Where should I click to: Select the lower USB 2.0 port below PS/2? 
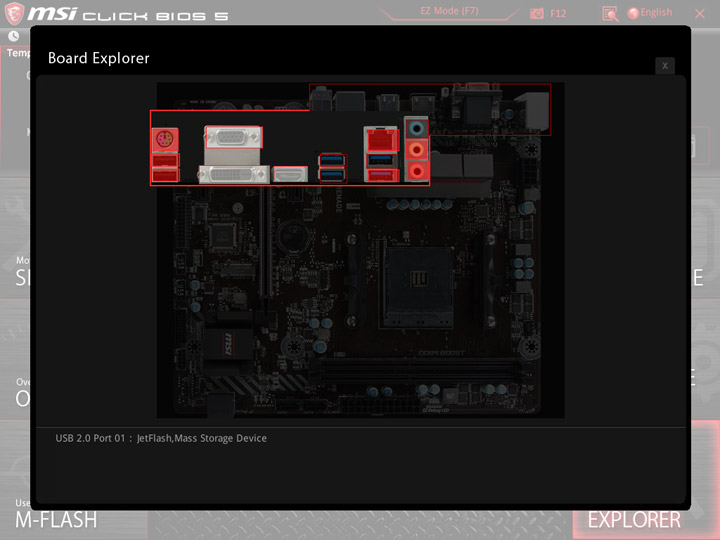pyautogui.click(x=165, y=175)
